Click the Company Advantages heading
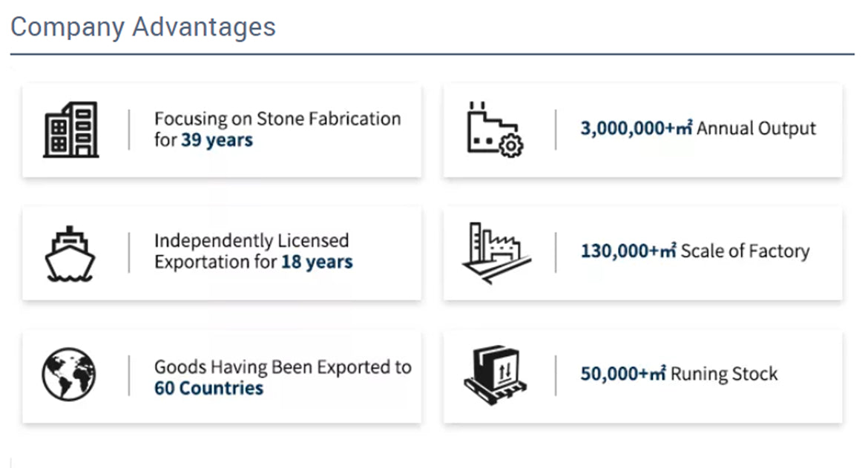868x468 pixels. click(x=143, y=27)
